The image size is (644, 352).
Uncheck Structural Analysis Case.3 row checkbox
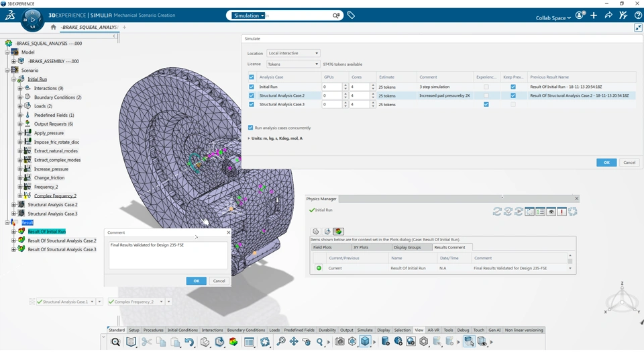[x=252, y=104]
